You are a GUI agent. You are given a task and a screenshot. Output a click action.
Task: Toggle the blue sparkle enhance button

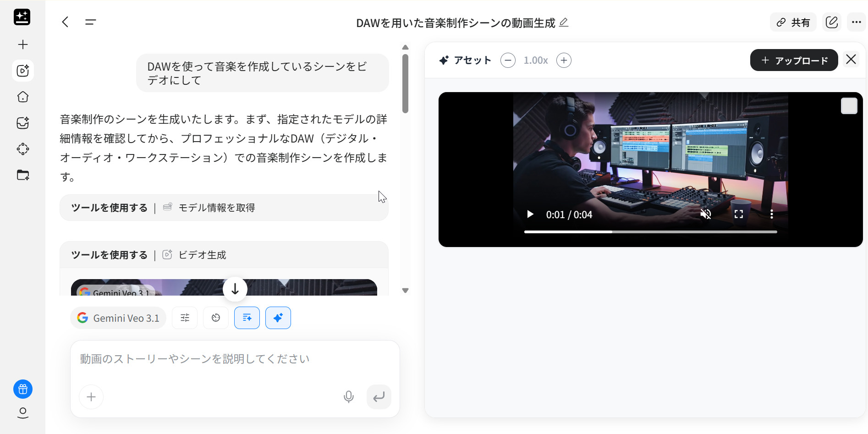278,318
